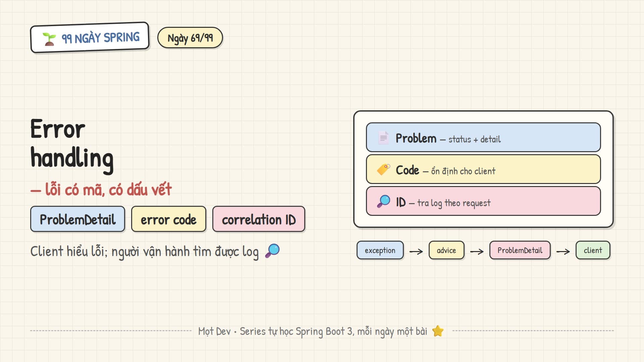The image size is (644, 362).
Task: Click the yellow tag icon beside Code
Action: [x=383, y=170]
